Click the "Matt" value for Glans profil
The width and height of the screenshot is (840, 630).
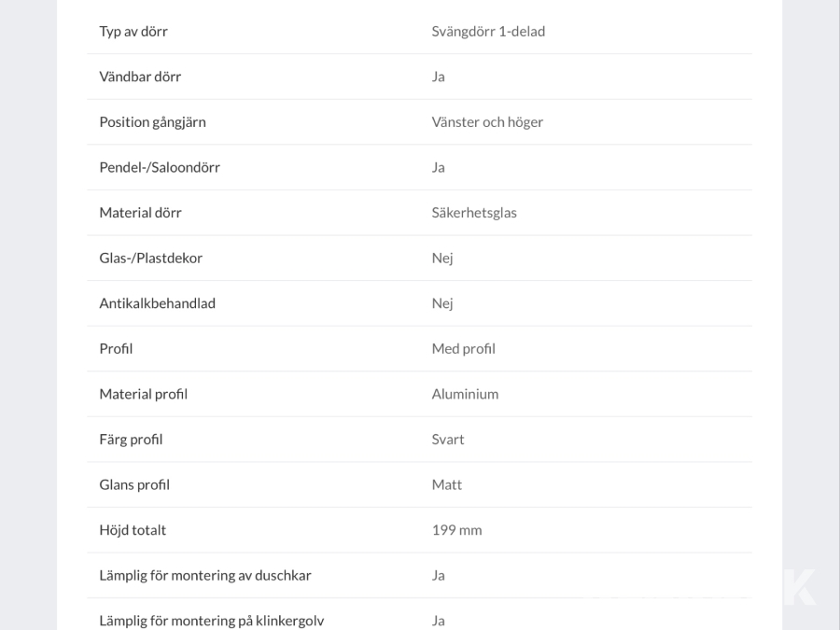pos(447,484)
